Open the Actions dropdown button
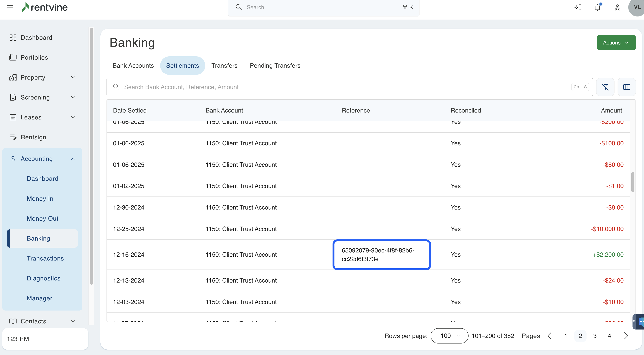Screen dimensions: 644x355 pyautogui.click(x=616, y=43)
